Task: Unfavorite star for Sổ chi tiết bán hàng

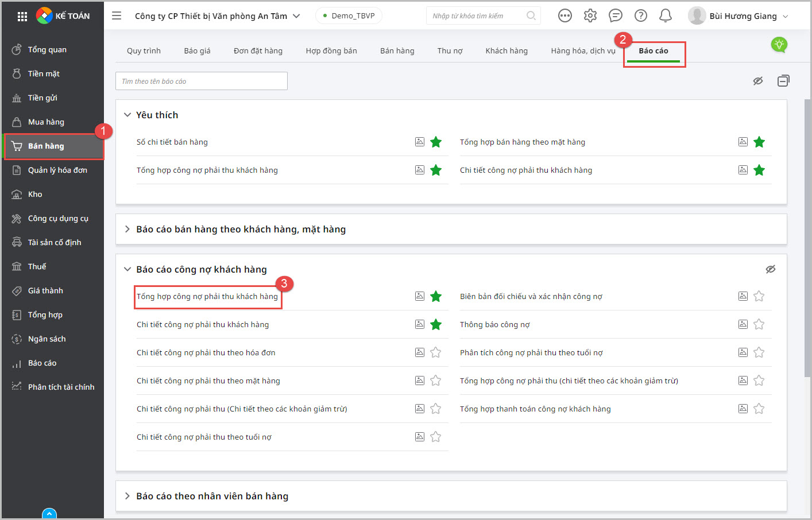Action: coord(436,142)
